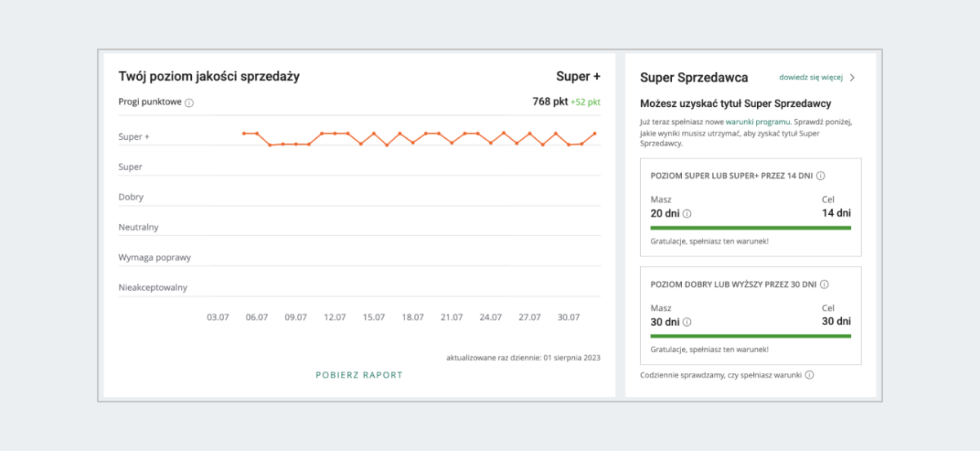Open the dowiedz się więcej link
The width and height of the screenshot is (980, 451).
point(810,78)
